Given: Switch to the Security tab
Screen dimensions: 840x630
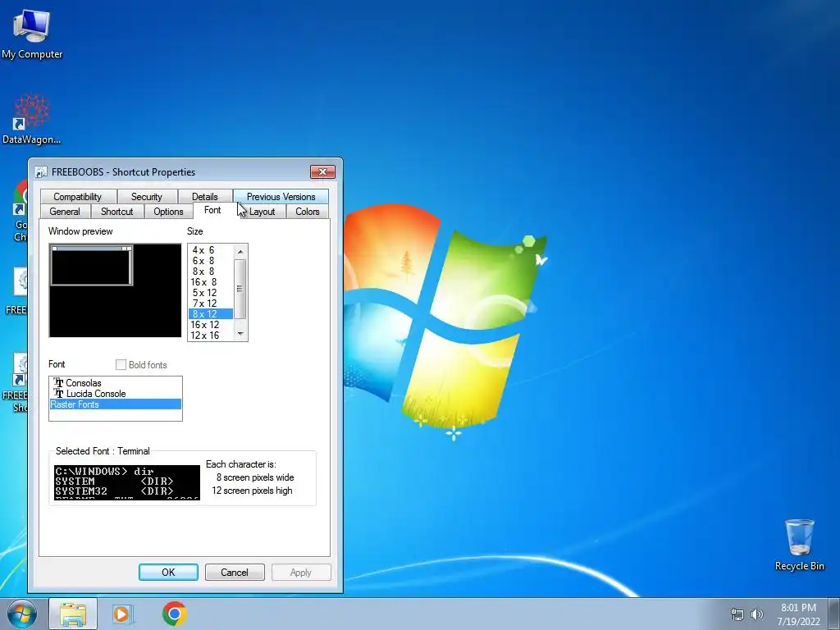Looking at the screenshot, I should (x=146, y=197).
